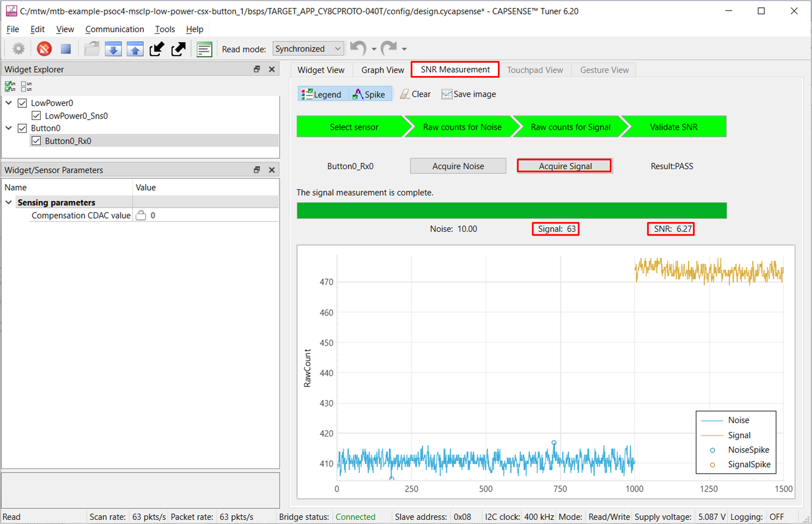Viewport: 812px width, 524px height.
Task: Click the Open file folder icon
Action: 92,49
